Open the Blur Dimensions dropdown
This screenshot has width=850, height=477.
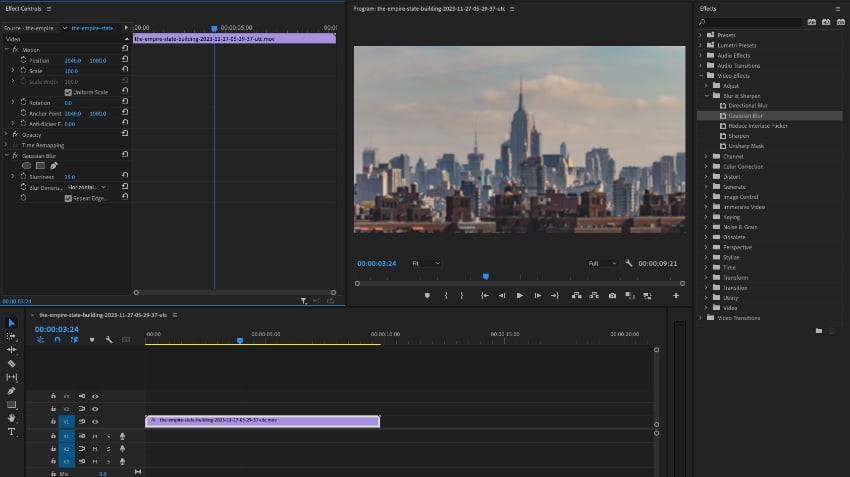(x=87, y=187)
